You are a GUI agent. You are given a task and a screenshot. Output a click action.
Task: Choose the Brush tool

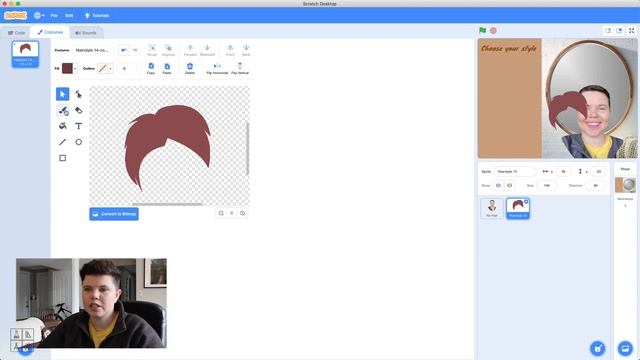point(62,110)
